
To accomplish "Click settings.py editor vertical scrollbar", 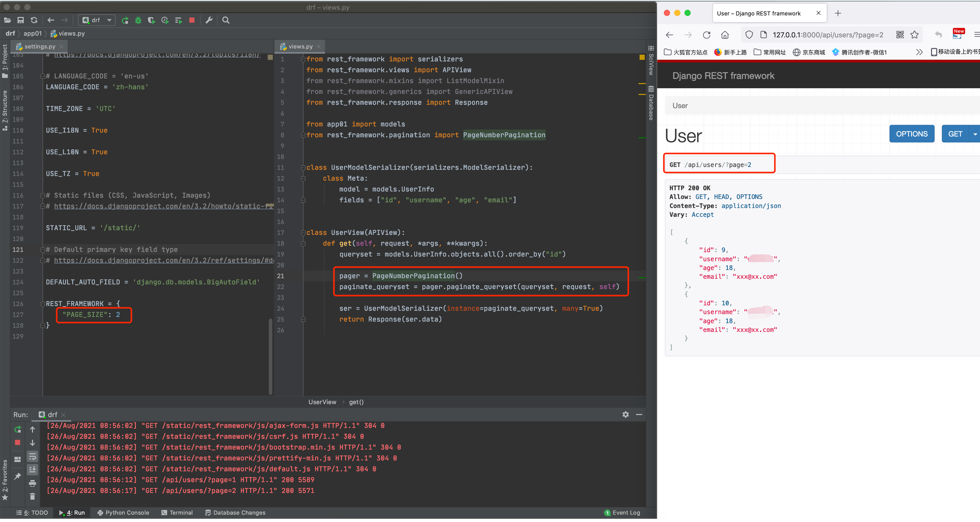I will (x=270, y=356).
